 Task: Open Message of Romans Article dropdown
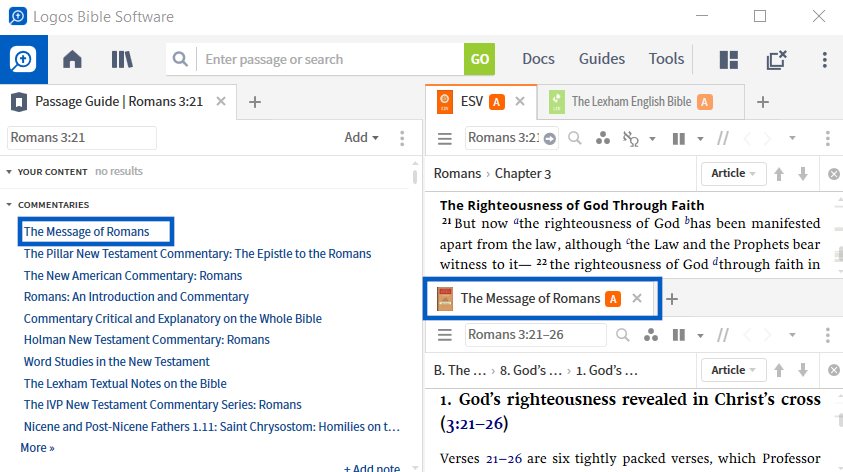(x=733, y=370)
